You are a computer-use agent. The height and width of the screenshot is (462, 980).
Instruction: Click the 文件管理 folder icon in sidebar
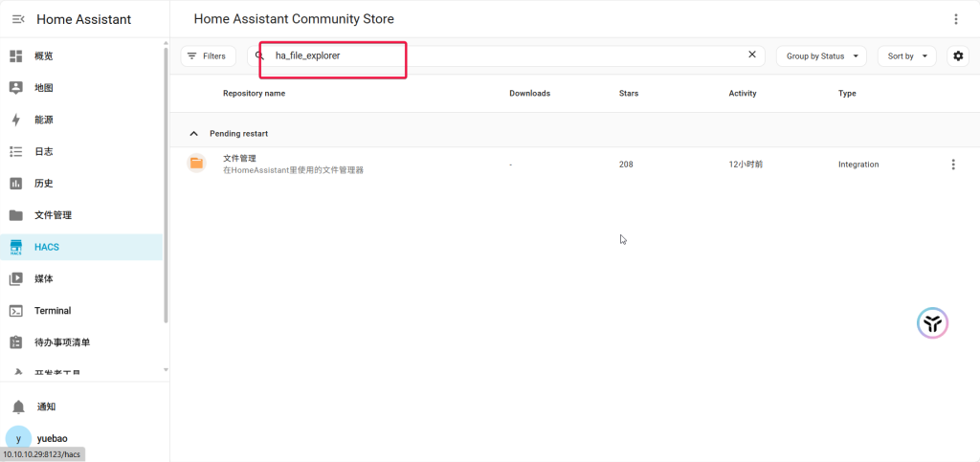[x=16, y=215]
